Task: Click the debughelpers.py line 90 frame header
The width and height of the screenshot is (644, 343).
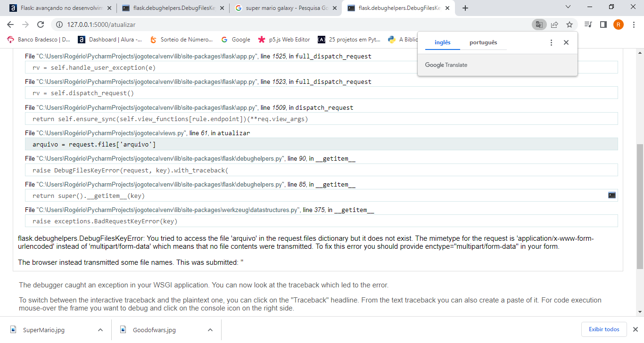Action: click(190, 159)
